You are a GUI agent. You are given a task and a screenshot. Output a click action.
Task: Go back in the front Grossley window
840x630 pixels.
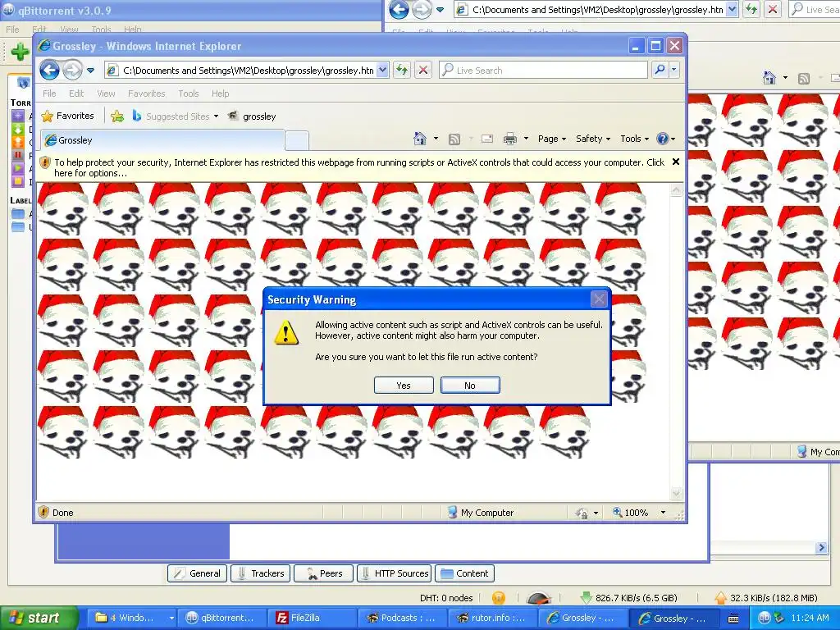pos(50,70)
